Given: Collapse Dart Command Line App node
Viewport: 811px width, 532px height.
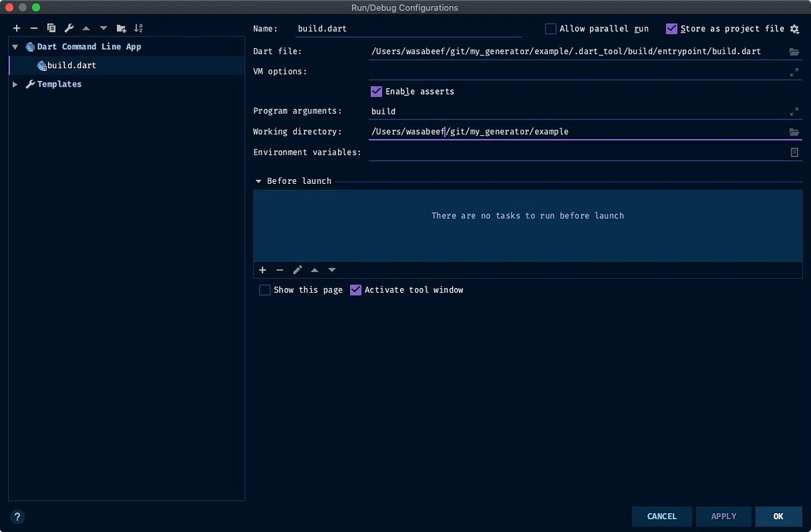Looking at the screenshot, I should click(x=16, y=47).
